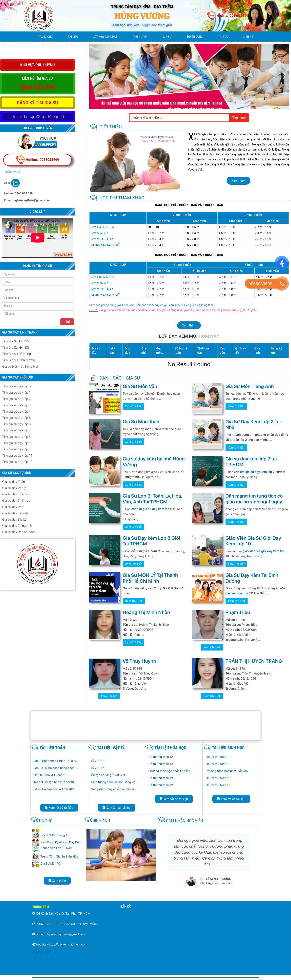Image resolution: width=291 pixels, height=980 pixels.
Task: Open tutor profile TRẦN THỊ HUYỀN TRANG
Action: (254, 661)
